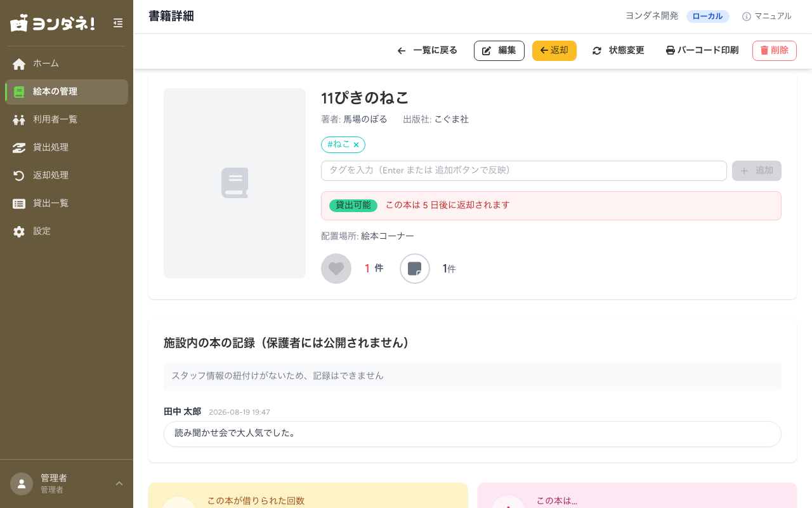Go back with 一覧に戻る
Viewport: 812px width, 508px height.
427,51
